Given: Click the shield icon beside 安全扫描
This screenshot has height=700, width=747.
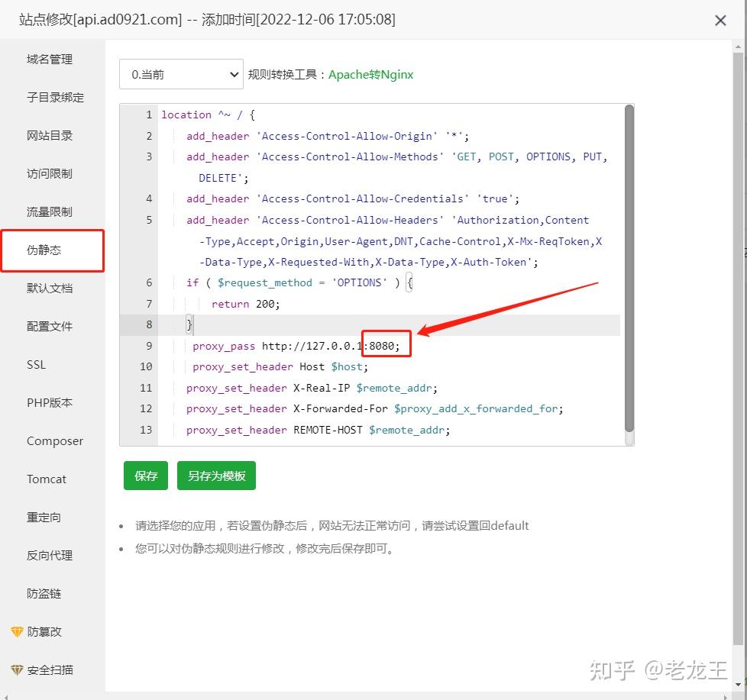Looking at the screenshot, I should 18,669.
